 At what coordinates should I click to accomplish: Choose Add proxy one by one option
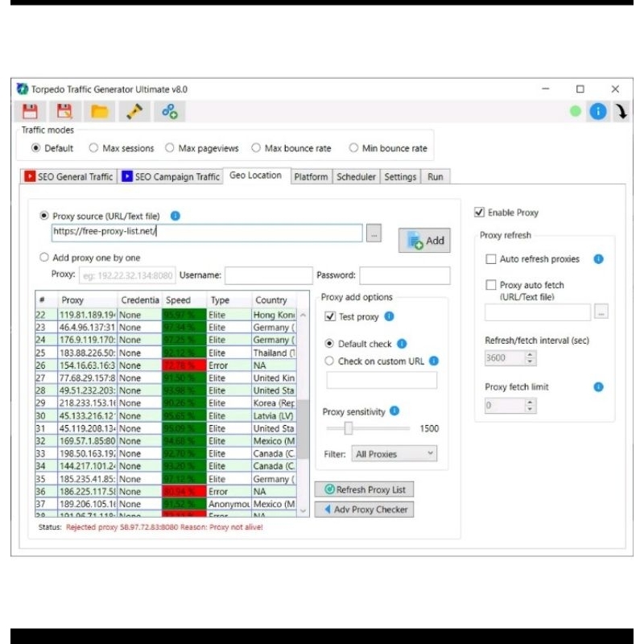tap(44, 258)
